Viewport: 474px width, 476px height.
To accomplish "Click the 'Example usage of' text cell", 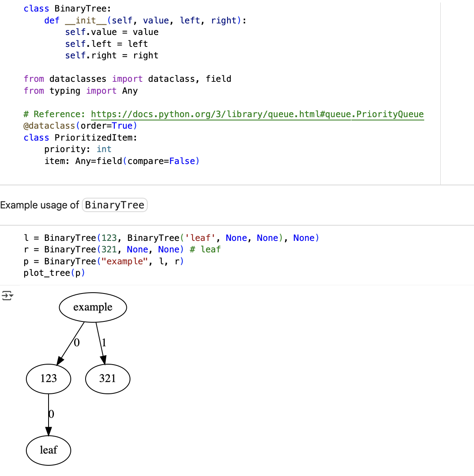I will click(x=39, y=205).
